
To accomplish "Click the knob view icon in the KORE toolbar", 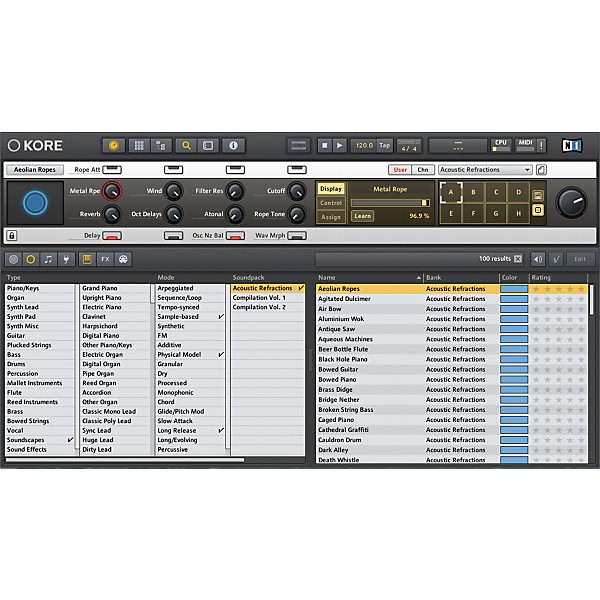I will 114,146.
